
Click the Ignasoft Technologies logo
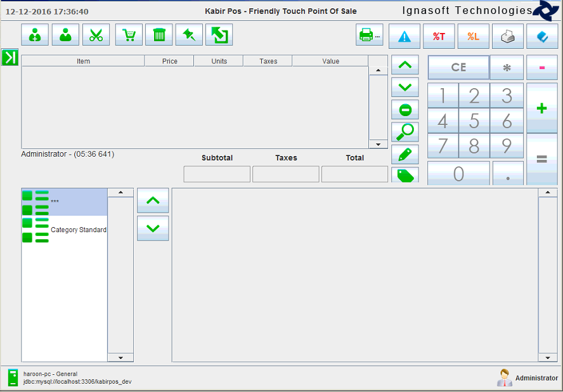[x=545, y=11]
